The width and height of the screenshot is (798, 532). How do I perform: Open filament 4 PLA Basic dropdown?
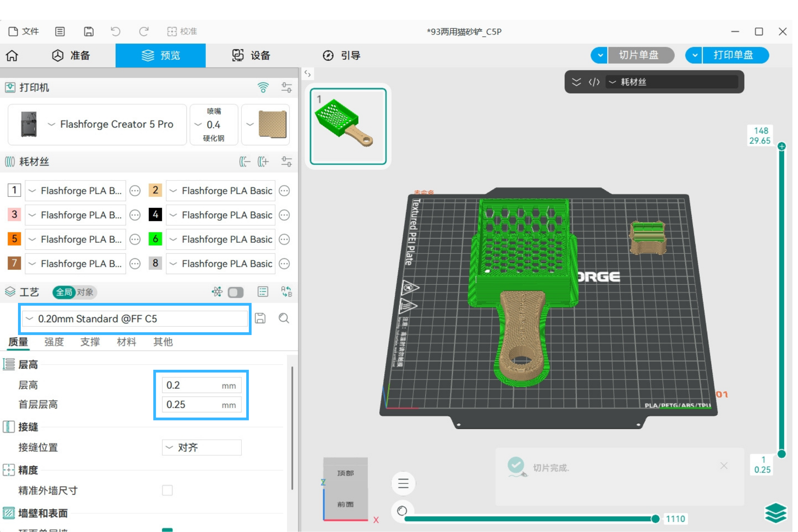click(x=221, y=215)
